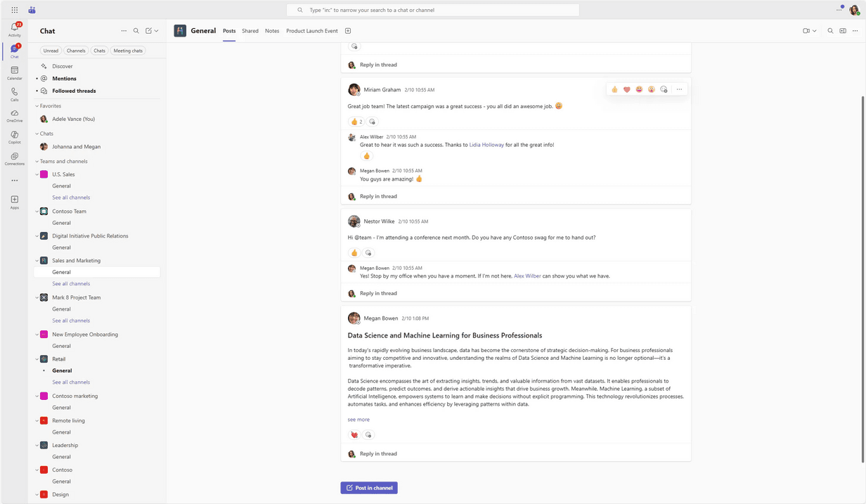React with heart emoji on Miriam's post

click(x=626, y=89)
